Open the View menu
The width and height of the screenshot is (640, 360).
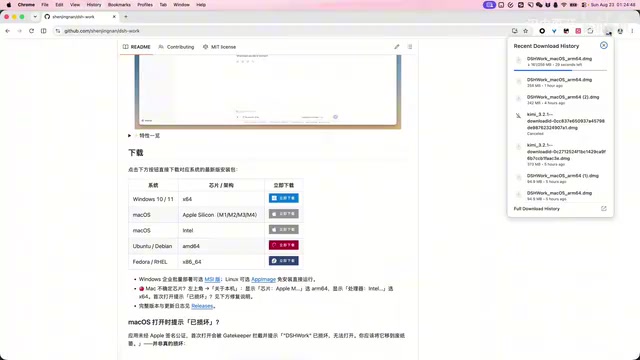[x=75, y=5]
